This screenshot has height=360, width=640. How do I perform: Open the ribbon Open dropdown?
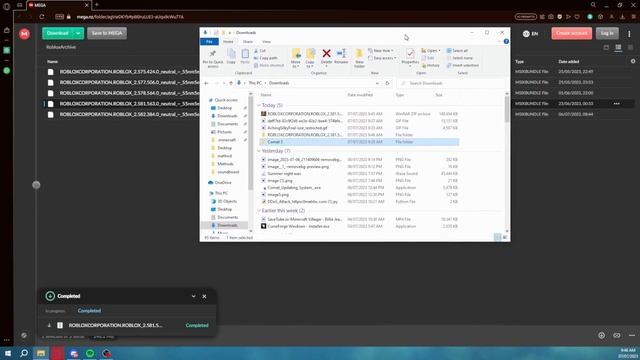click(x=431, y=51)
